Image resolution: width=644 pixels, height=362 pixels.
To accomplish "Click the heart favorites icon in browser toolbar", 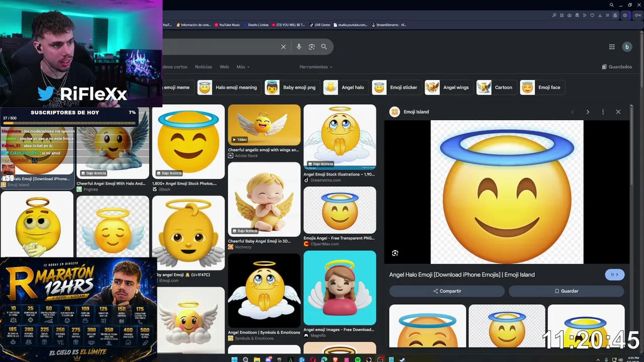I will click(592, 15).
